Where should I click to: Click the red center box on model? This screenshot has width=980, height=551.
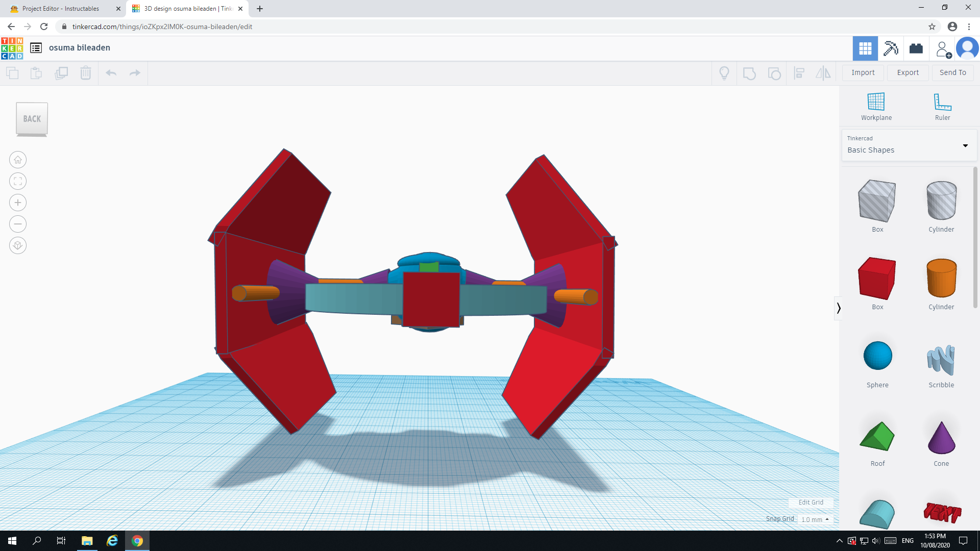click(x=431, y=299)
